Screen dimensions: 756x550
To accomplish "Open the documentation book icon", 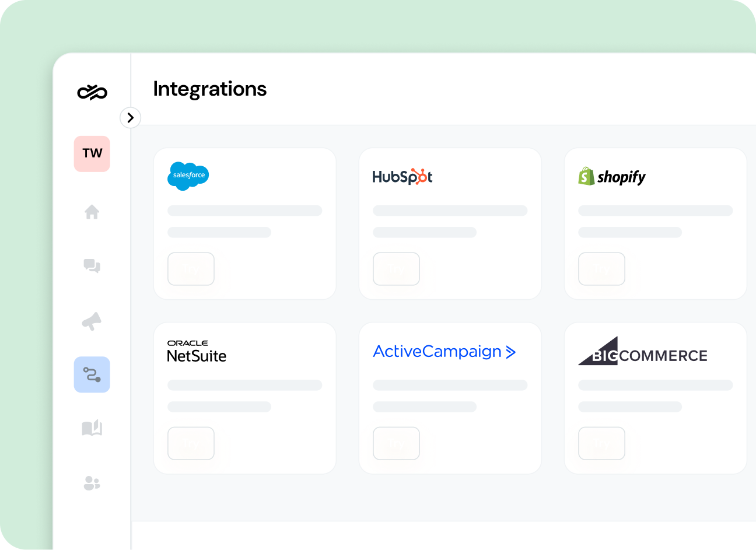I will click(x=92, y=428).
